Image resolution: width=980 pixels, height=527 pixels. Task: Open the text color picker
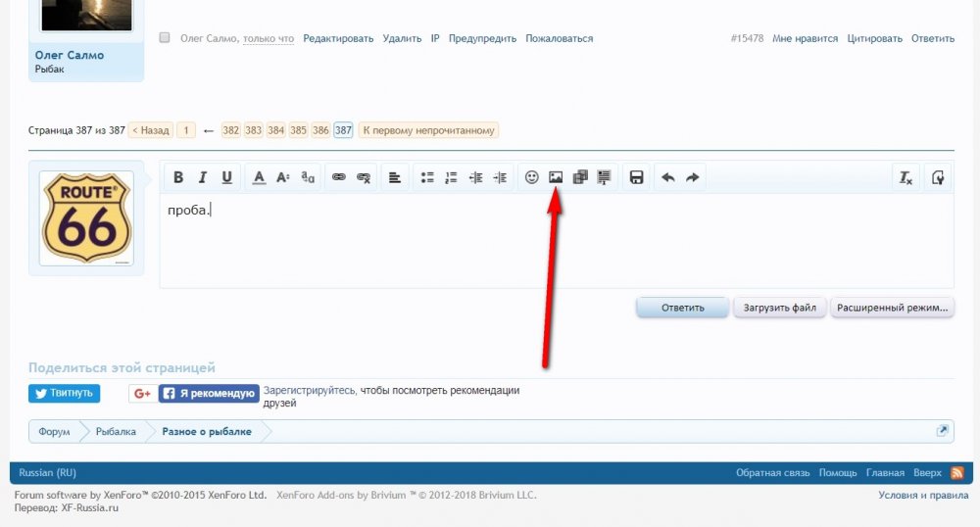(259, 177)
